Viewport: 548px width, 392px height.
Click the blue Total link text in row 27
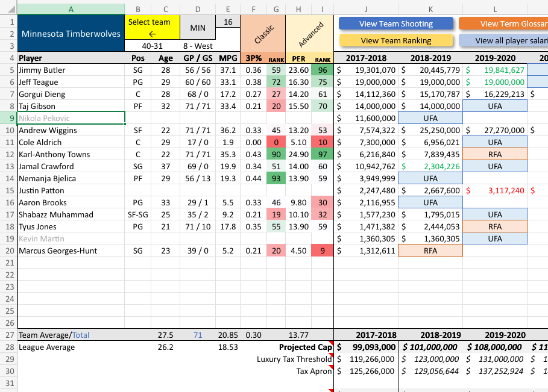(81, 335)
